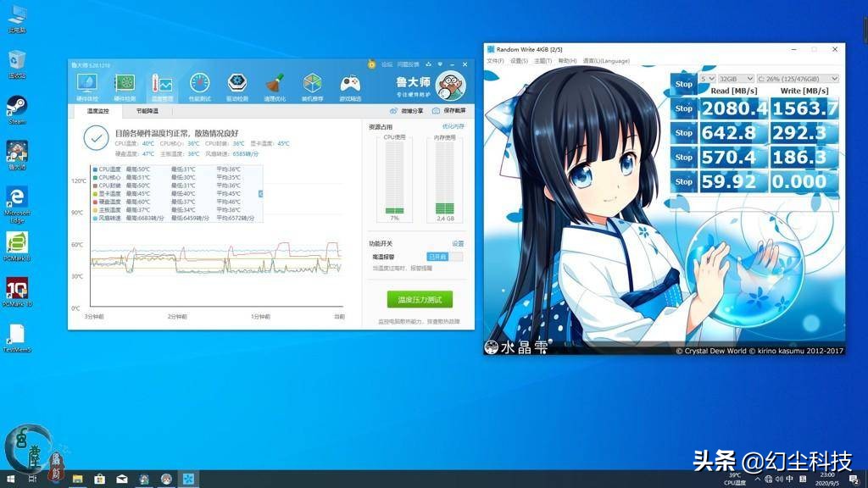Click the write value 292.3

(x=804, y=133)
